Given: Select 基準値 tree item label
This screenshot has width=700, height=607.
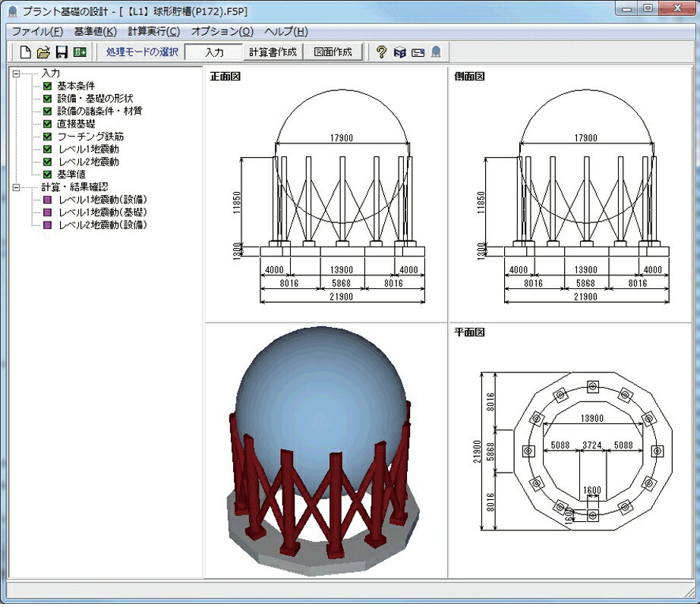Looking at the screenshot, I should [71, 175].
